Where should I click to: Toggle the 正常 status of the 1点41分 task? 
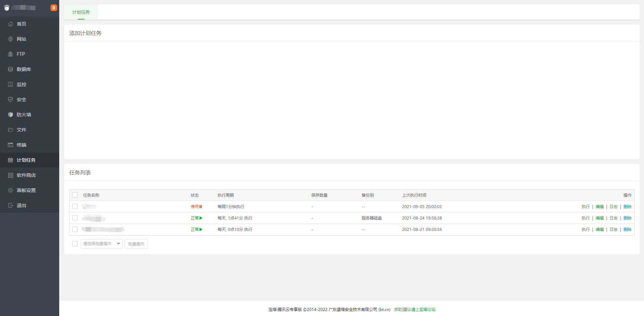click(x=196, y=218)
